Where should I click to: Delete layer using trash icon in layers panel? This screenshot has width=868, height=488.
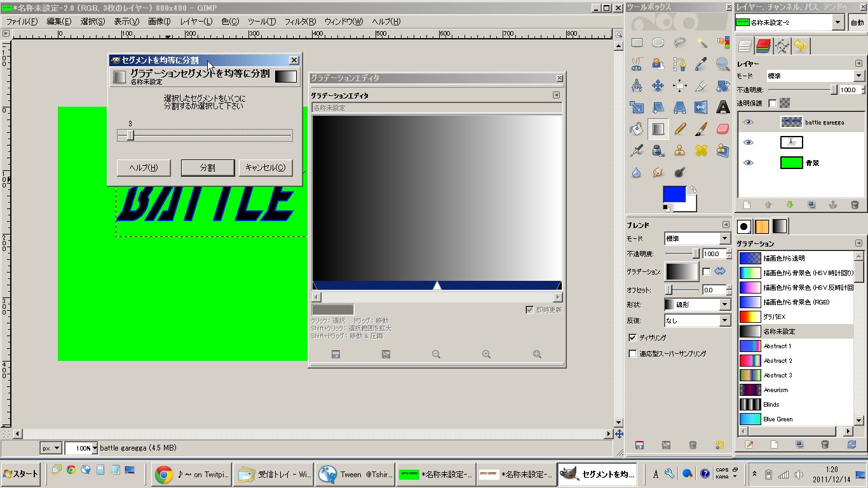point(855,205)
